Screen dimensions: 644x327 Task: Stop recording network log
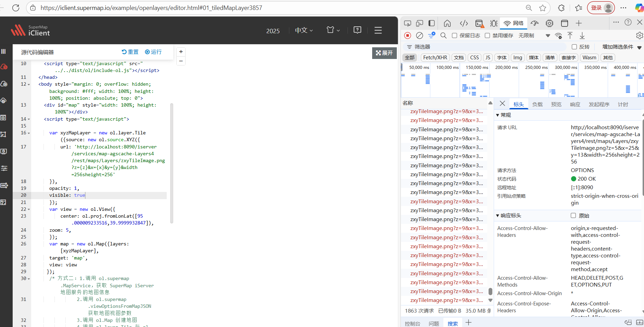[x=407, y=35]
